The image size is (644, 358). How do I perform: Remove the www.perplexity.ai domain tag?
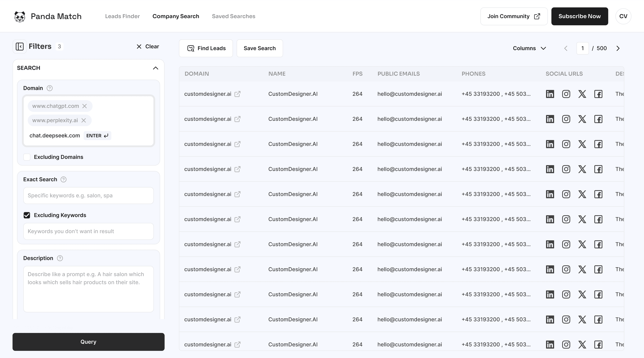(83, 120)
